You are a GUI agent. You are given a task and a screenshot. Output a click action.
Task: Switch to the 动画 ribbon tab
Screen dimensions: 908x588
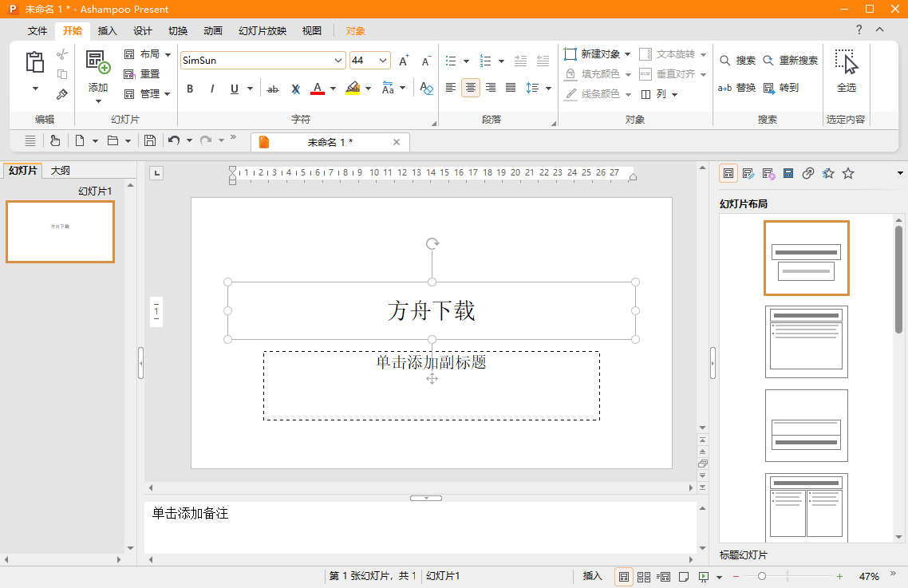click(x=213, y=30)
